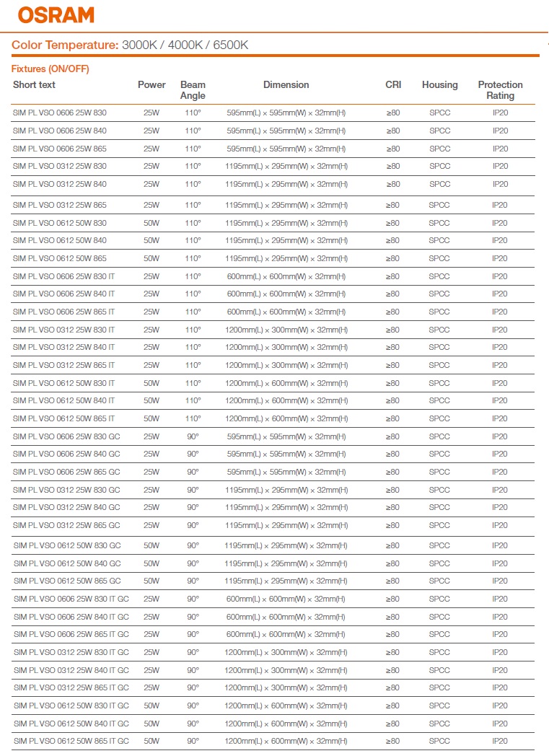Screen dimensions: 549x756
Task: Select the Beam Angle column header
Action: 193,90
